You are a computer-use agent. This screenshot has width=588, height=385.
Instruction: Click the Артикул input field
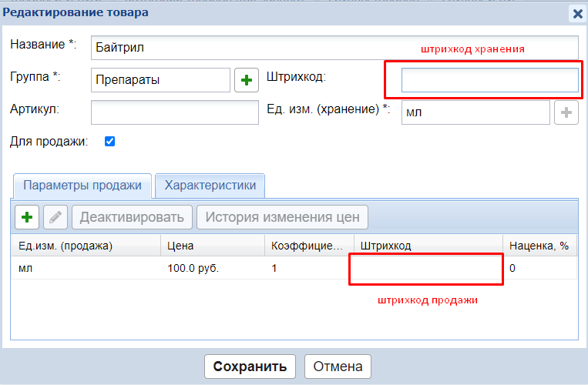(x=174, y=112)
